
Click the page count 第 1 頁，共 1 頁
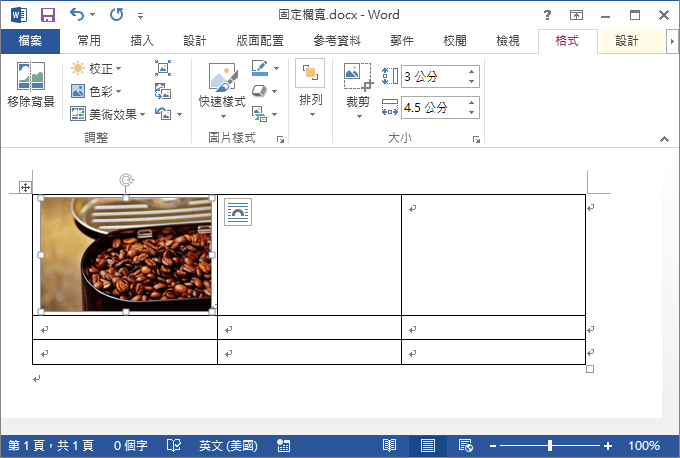(x=51, y=445)
